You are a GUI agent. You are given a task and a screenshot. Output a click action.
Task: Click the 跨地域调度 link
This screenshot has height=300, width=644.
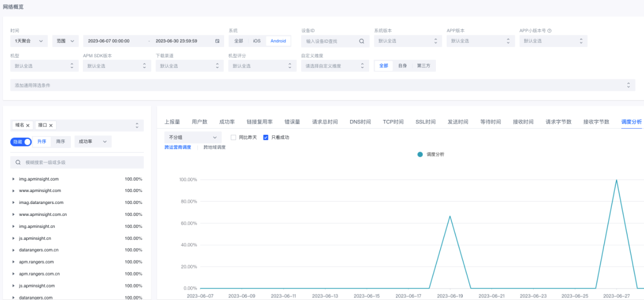[215, 147]
